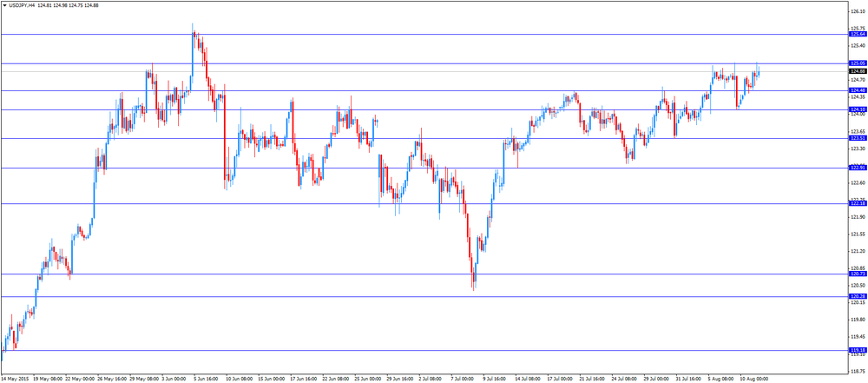Click the 25 Jun 00:00 time label
Screen dimensions: 868x383
tap(366, 380)
